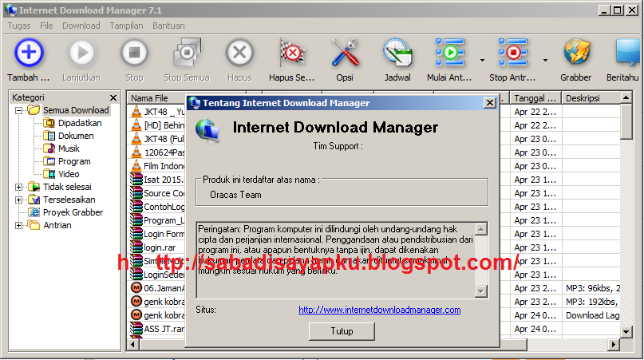The image size is (644, 360).
Task: Click the 'MP3: 192kbs' description cell
Action: click(591, 302)
